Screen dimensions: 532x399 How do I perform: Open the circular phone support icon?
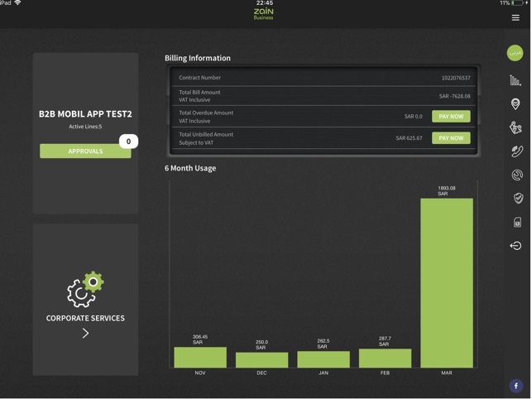(x=517, y=175)
